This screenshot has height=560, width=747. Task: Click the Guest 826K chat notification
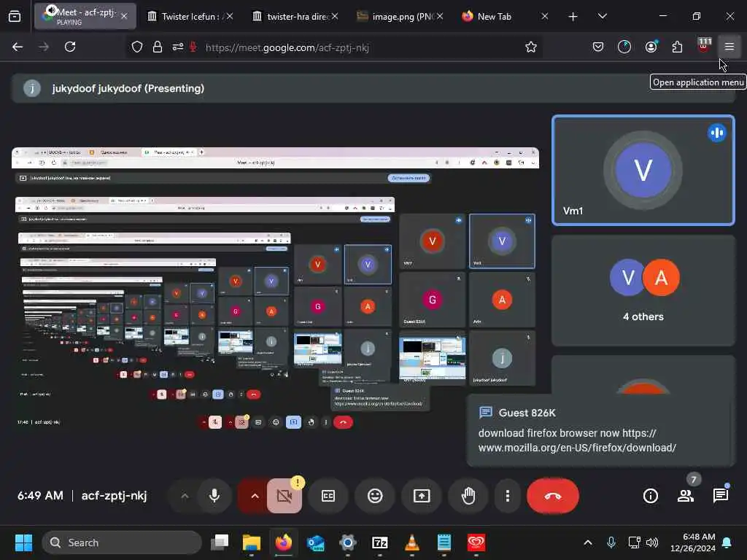[601, 430]
